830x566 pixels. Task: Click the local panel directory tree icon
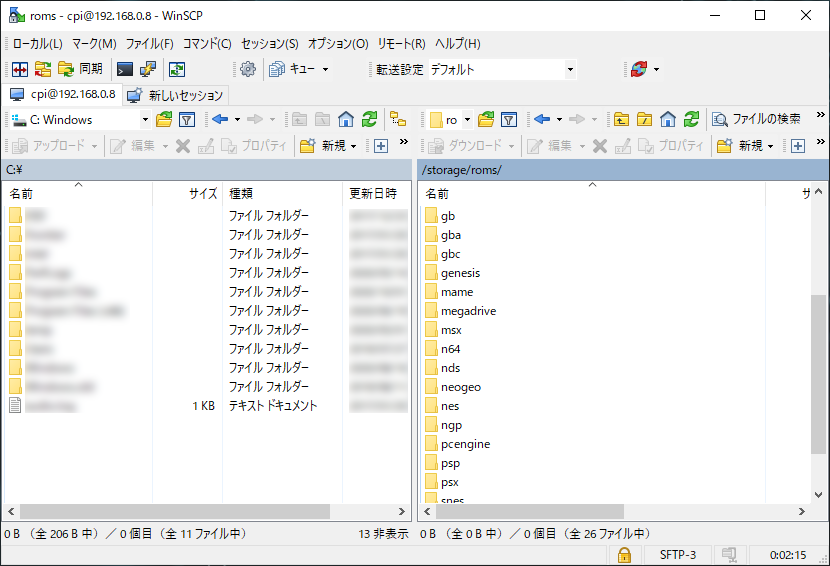[398, 120]
